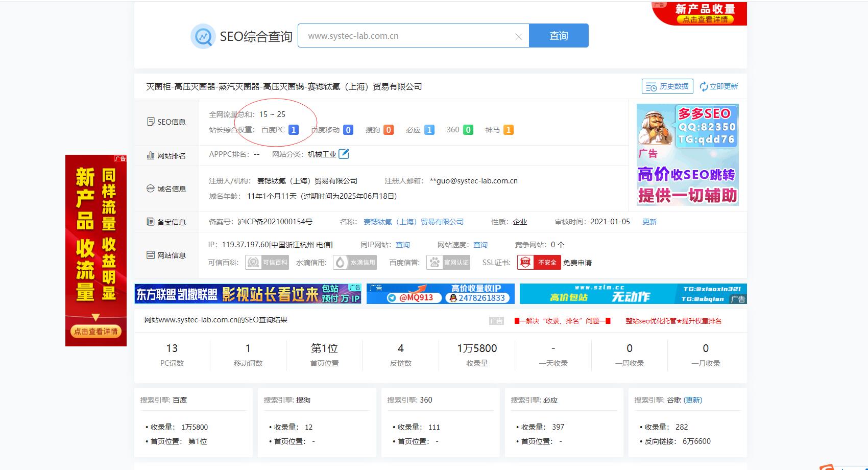The width and height of the screenshot is (868, 470).
Task: Select SEO信息 sidebar item
Action: point(166,122)
